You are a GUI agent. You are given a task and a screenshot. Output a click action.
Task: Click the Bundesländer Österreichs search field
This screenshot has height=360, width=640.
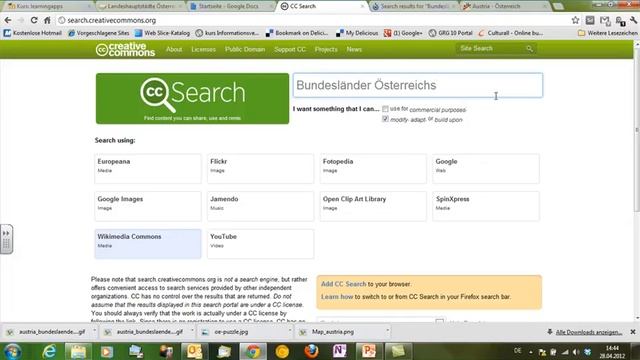418,85
